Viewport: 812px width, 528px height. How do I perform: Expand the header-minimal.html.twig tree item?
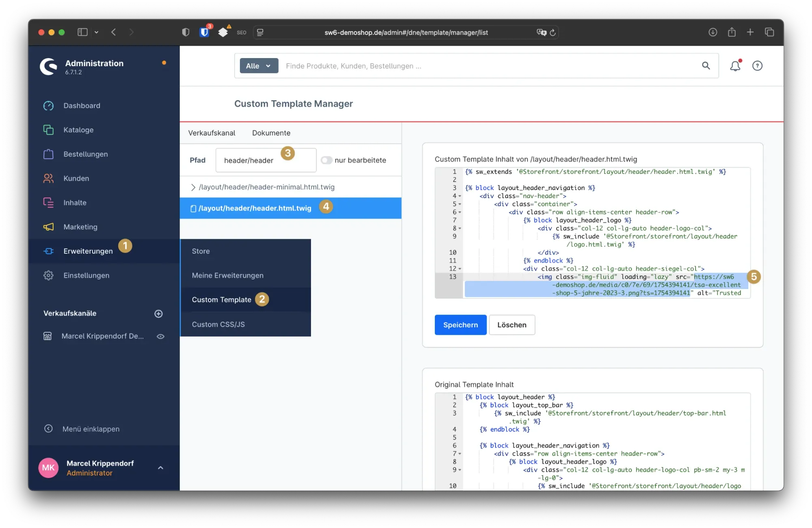[x=193, y=187]
